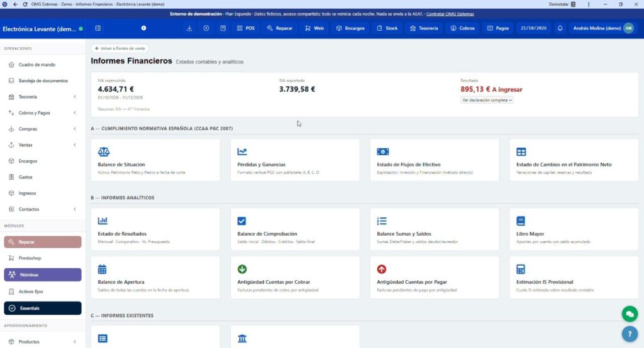Screen dimensions: 644x348
Task: Open the Balance de Situación report card
Action: 155,160
